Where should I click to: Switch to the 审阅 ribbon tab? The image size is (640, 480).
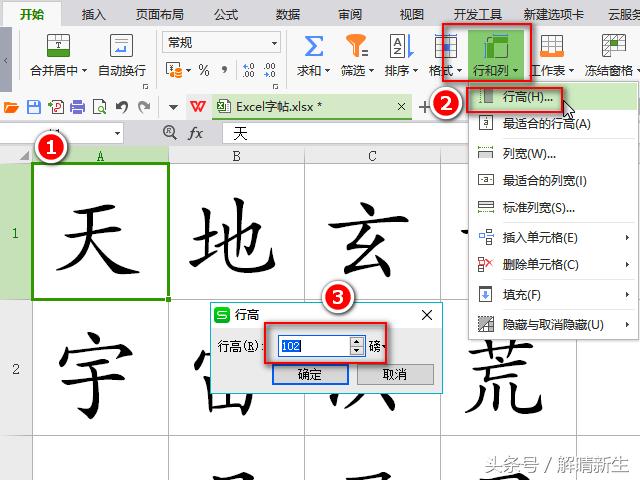coord(350,15)
